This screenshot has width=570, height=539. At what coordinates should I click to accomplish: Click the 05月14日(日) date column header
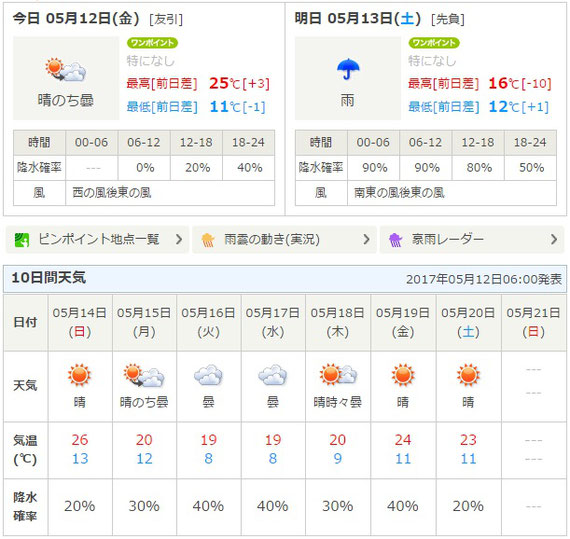click(80, 322)
